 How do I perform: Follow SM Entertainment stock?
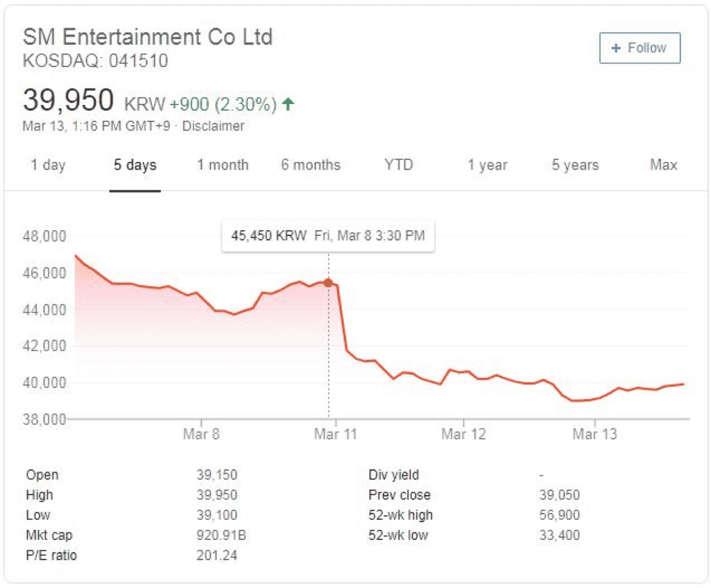pos(640,48)
